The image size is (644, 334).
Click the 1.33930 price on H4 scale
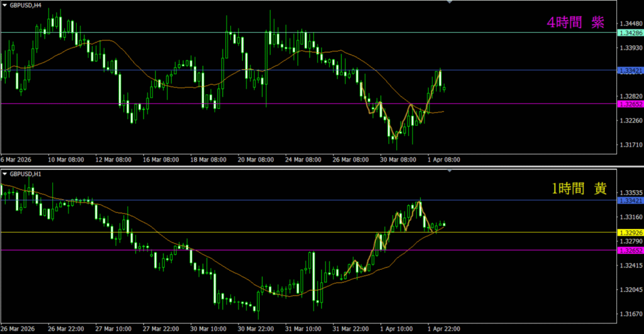click(631, 47)
